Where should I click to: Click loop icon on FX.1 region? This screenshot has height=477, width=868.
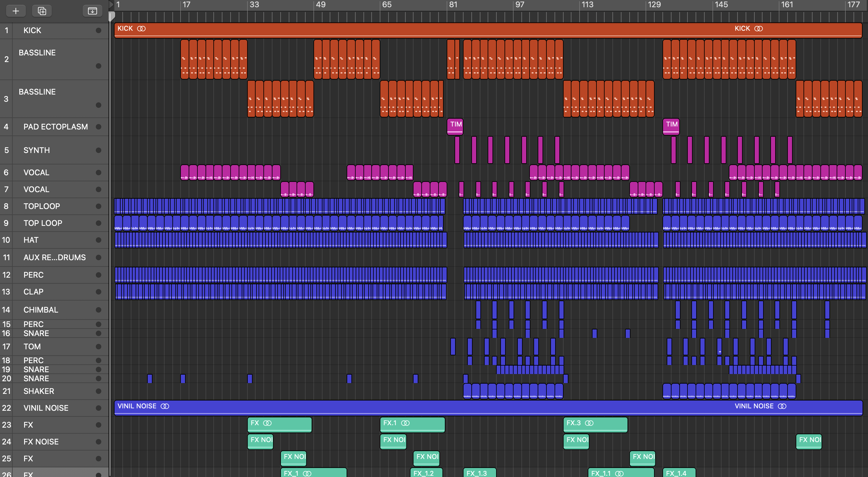point(405,423)
